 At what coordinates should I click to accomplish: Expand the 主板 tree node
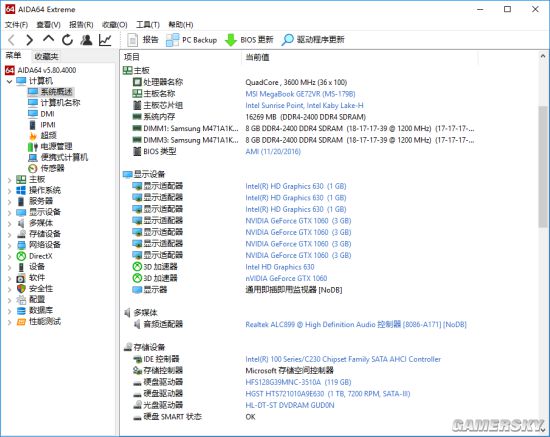click(9, 180)
